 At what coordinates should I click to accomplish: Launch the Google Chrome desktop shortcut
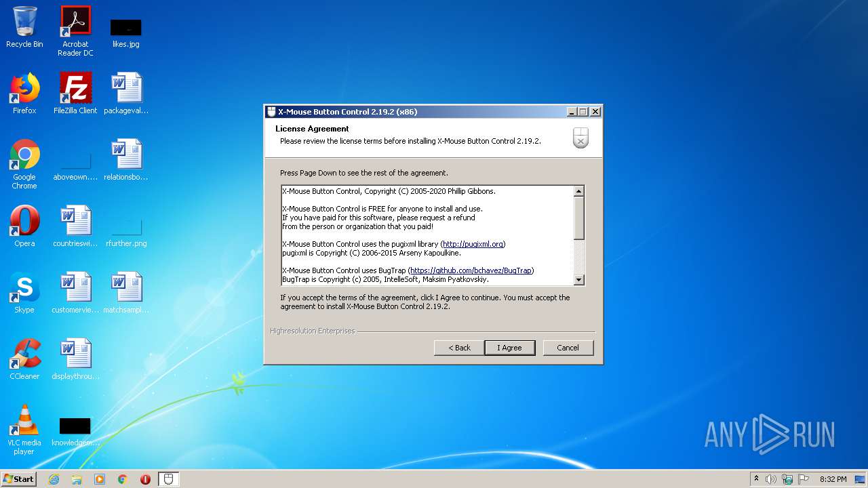coord(24,165)
